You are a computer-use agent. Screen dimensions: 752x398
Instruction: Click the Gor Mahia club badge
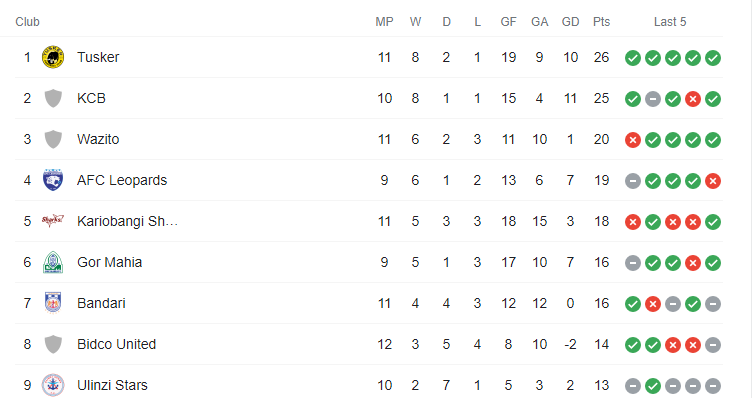click(x=53, y=262)
